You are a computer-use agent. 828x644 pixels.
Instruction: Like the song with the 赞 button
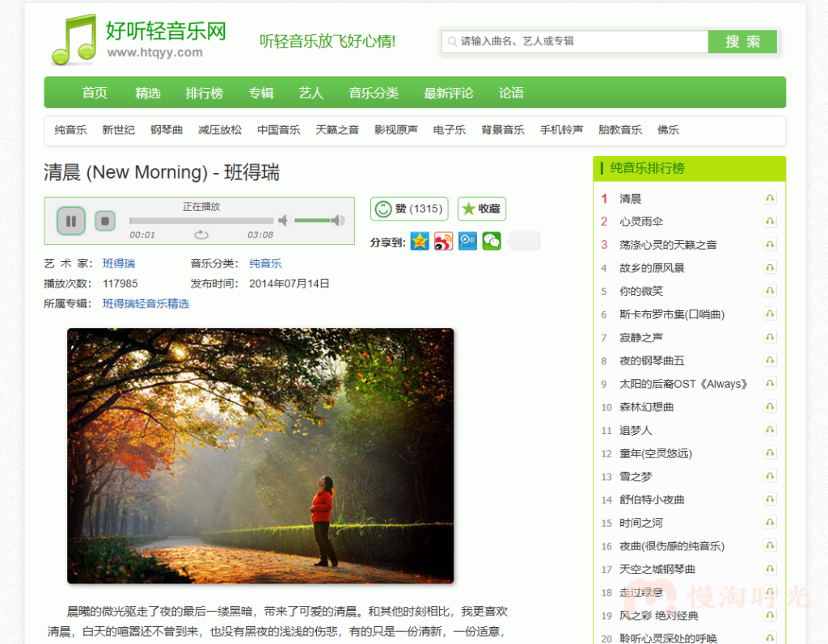pos(409,208)
